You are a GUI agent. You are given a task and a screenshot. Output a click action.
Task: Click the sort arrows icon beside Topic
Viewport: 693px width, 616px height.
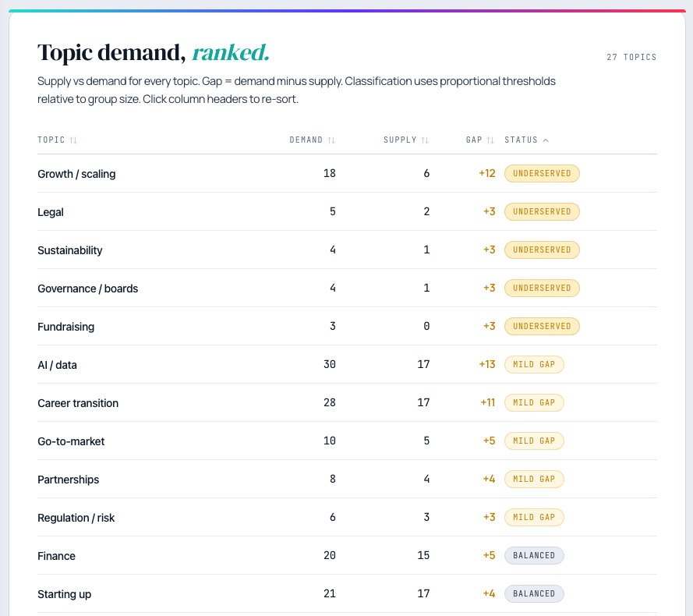point(73,140)
